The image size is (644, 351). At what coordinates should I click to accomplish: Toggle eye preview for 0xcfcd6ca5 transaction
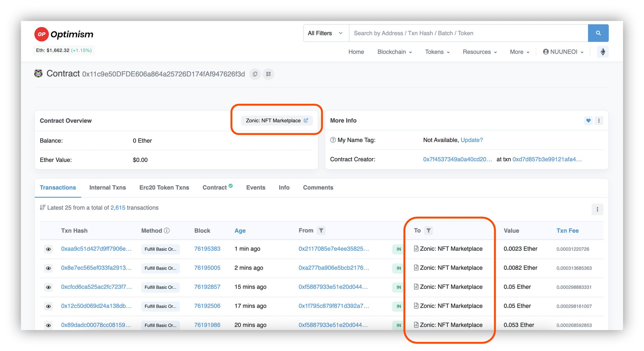point(48,287)
